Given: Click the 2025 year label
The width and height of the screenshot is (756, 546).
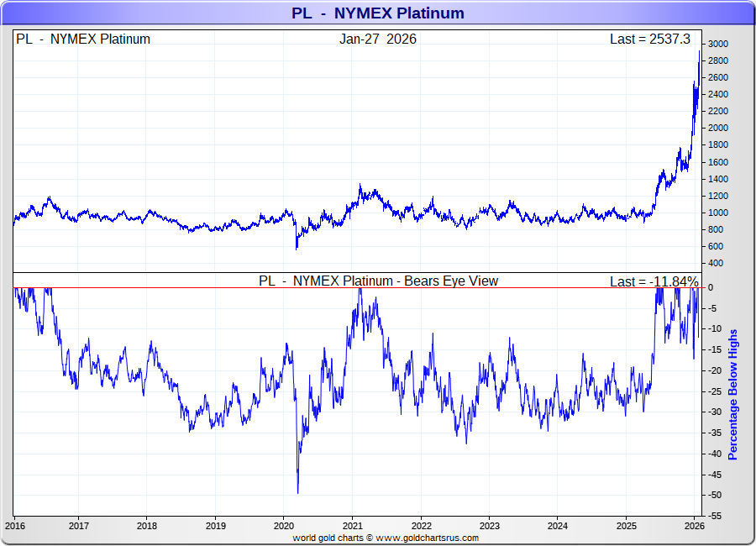Looking at the screenshot, I should point(627,526).
